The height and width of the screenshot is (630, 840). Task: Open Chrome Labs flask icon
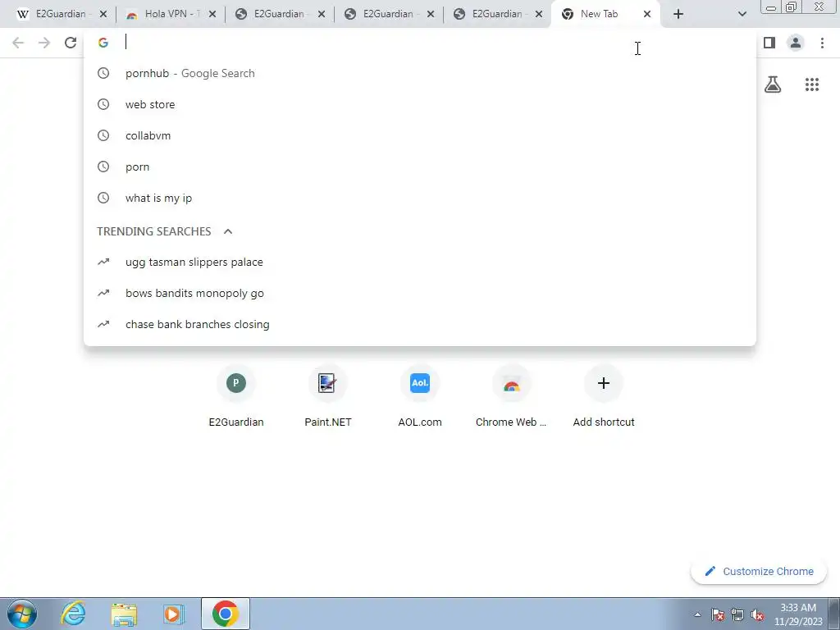[773, 84]
